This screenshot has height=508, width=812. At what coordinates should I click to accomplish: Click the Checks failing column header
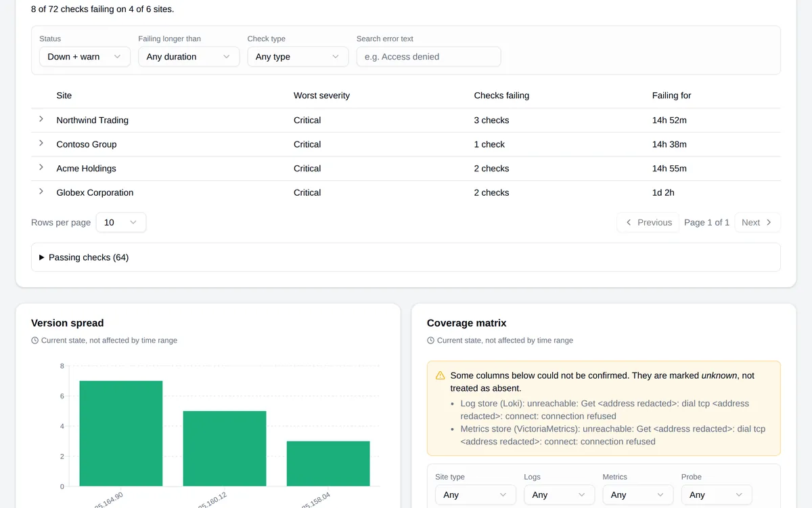click(x=501, y=96)
